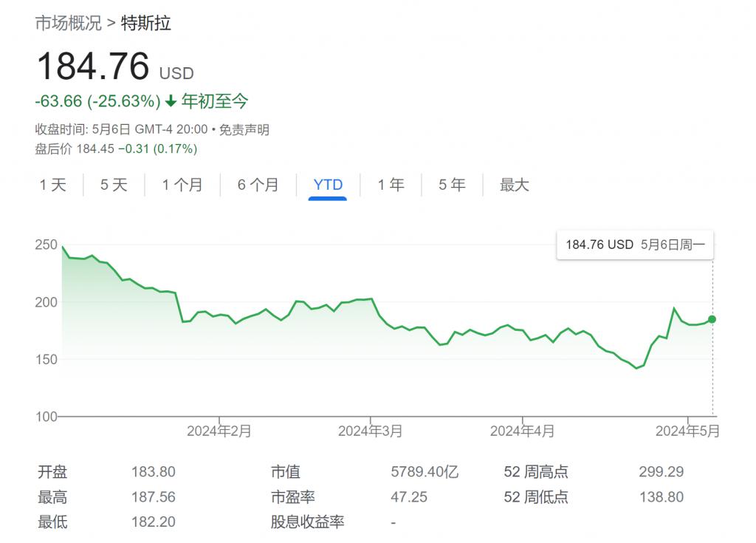Select the 1 个月 range tab
756x543 pixels.
182,185
